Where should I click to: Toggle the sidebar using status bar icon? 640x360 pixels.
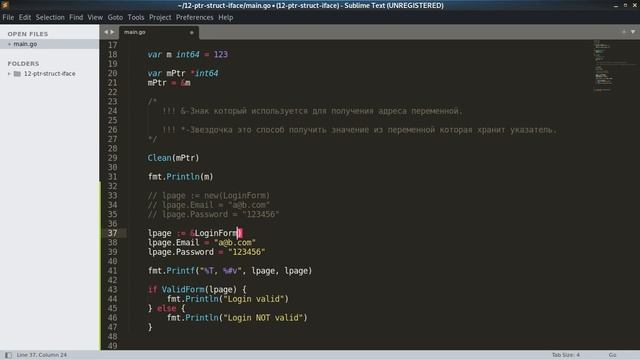(8, 355)
